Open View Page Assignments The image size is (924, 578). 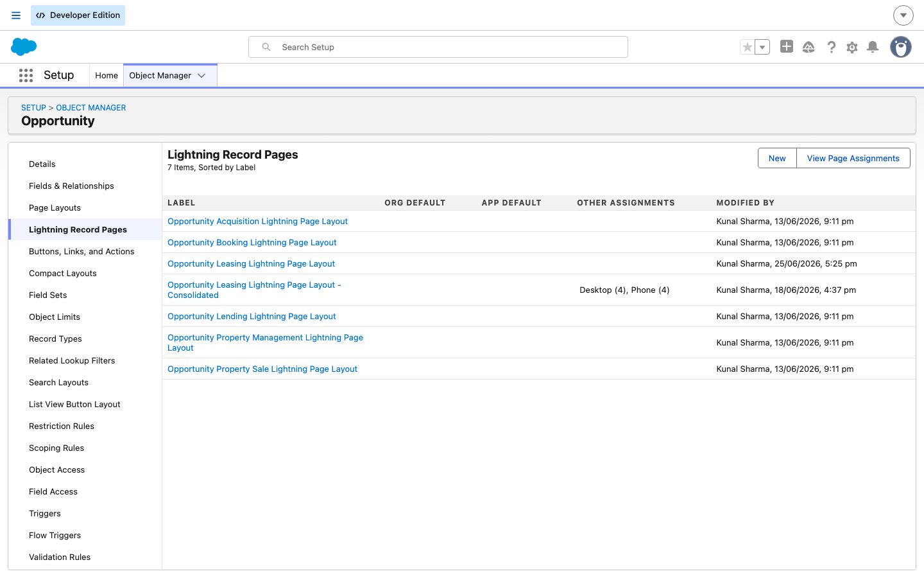pyautogui.click(x=853, y=159)
